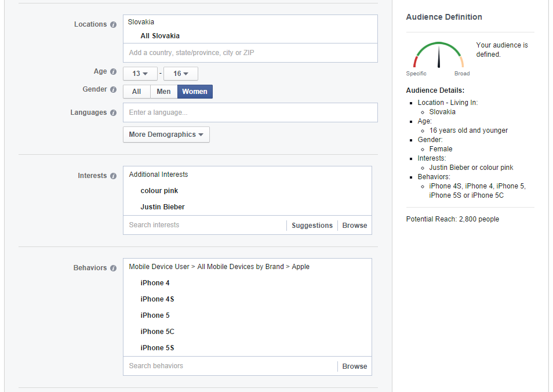Click the Languages info icon
The width and height of the screenshot is (553, 392).
coord(114,113)
